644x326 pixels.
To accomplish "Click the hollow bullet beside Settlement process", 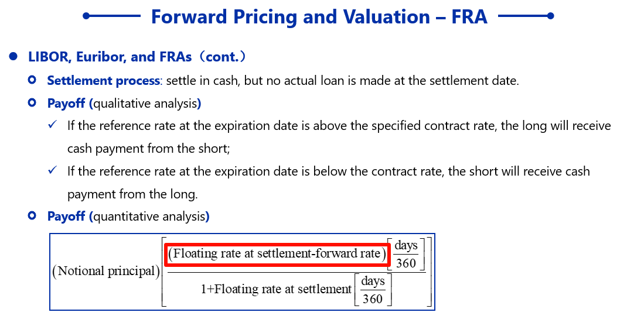I will (x=32, y=80).
